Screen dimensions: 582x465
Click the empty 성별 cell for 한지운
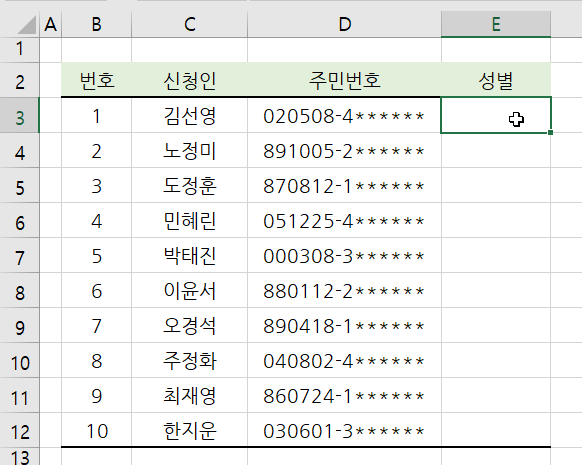tap(496, 430)
